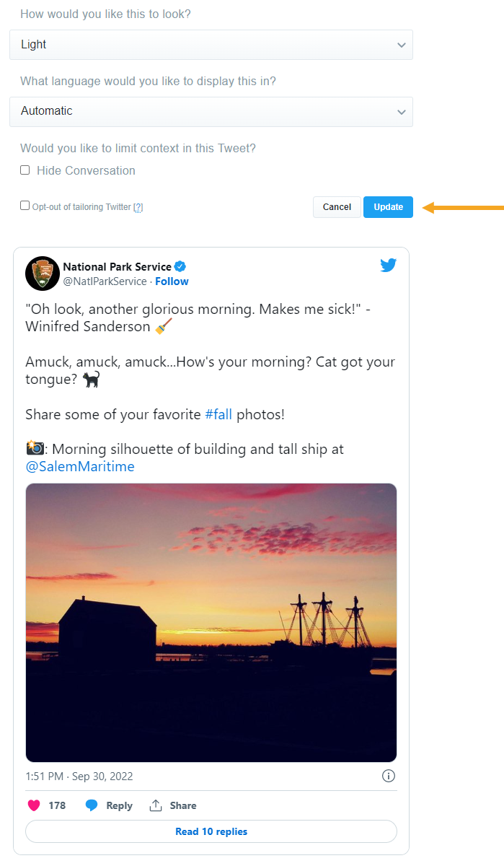Follow the @NatlParkService account
This screenshot has width=504, height=866.
click(172, 281)
